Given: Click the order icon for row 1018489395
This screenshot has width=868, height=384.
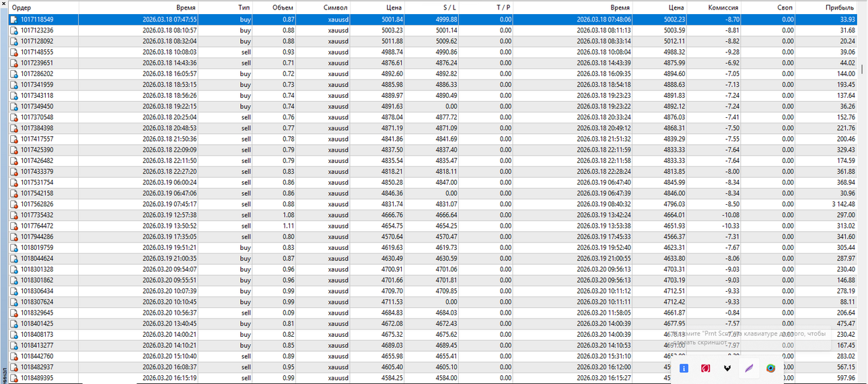Looking at the screenshot, I should pyautogui.click(x=13, y=378).
